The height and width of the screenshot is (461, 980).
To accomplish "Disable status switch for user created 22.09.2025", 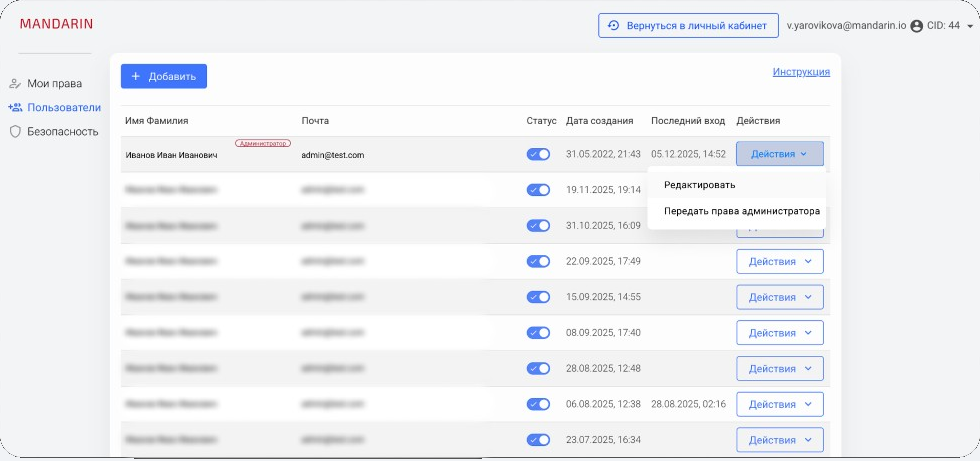I will [538, 261].
